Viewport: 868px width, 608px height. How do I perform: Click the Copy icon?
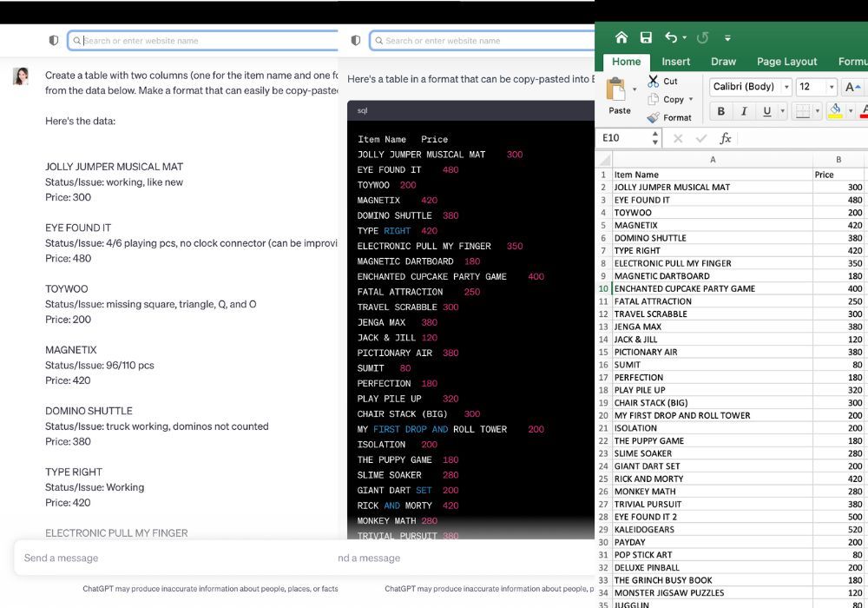(652, 99)
